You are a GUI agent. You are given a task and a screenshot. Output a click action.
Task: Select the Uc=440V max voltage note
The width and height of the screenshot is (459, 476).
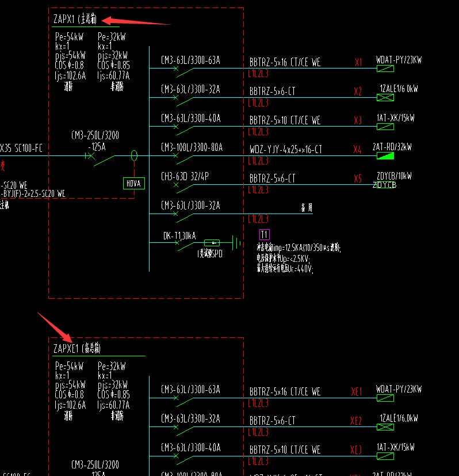tap(285, 269)
